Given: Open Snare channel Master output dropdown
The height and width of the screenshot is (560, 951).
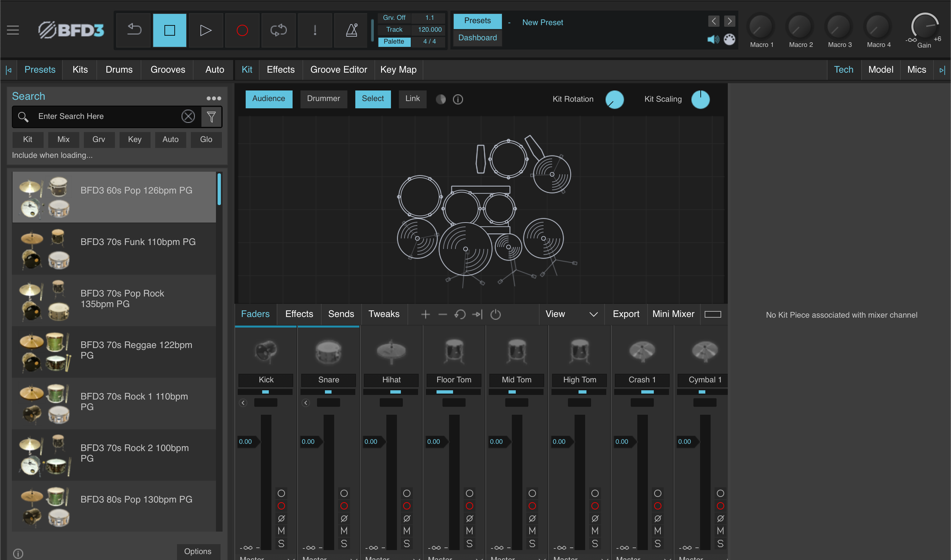Looking at the screenshot, I should 329,558.
